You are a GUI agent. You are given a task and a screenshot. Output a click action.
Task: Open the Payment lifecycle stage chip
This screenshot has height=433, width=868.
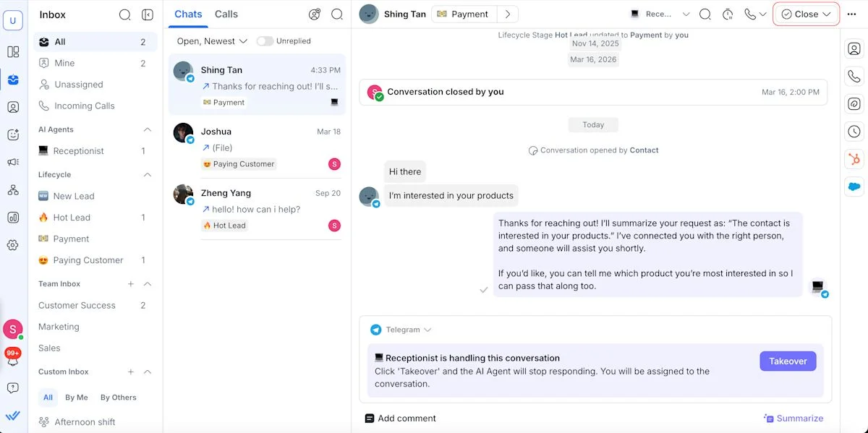click(464, 14)
